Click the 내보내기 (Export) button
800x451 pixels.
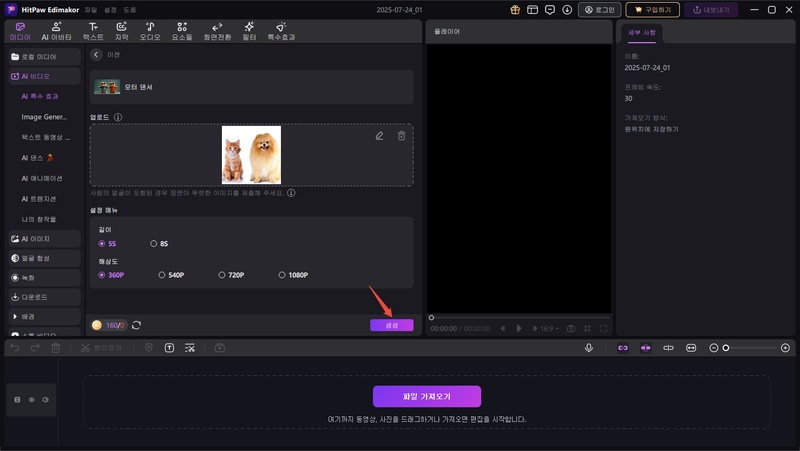(711, 10)
